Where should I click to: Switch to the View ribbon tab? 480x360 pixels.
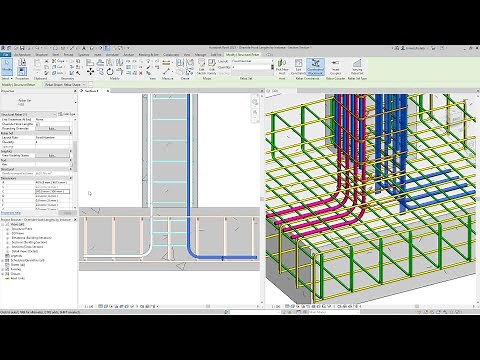point(187,55)
